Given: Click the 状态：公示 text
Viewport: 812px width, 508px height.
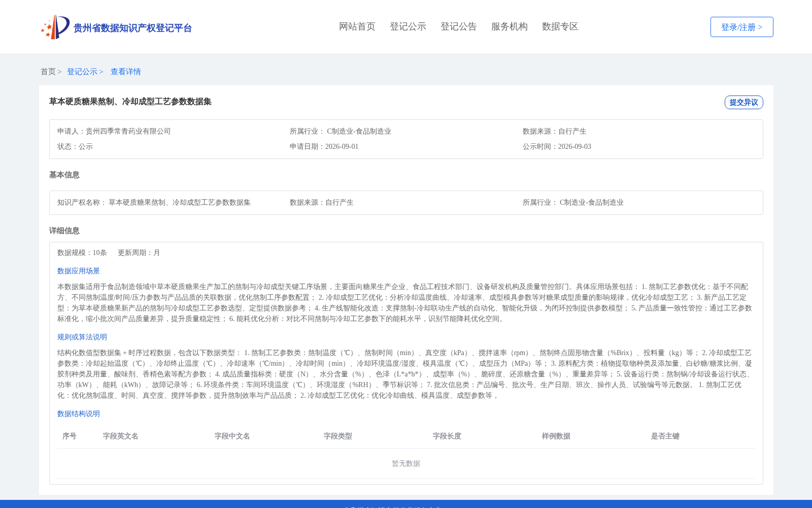Looking at the screenshot, I should 75,146.
